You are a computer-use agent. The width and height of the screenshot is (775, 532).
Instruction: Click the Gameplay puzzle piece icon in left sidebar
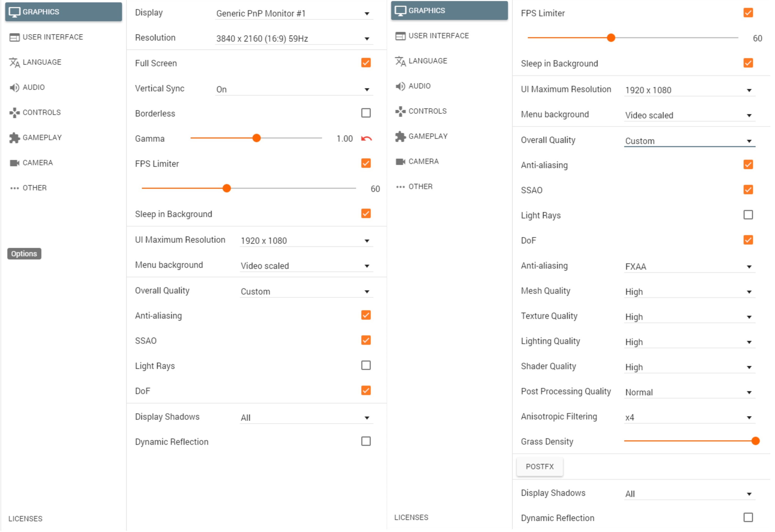tap(15, 138)
